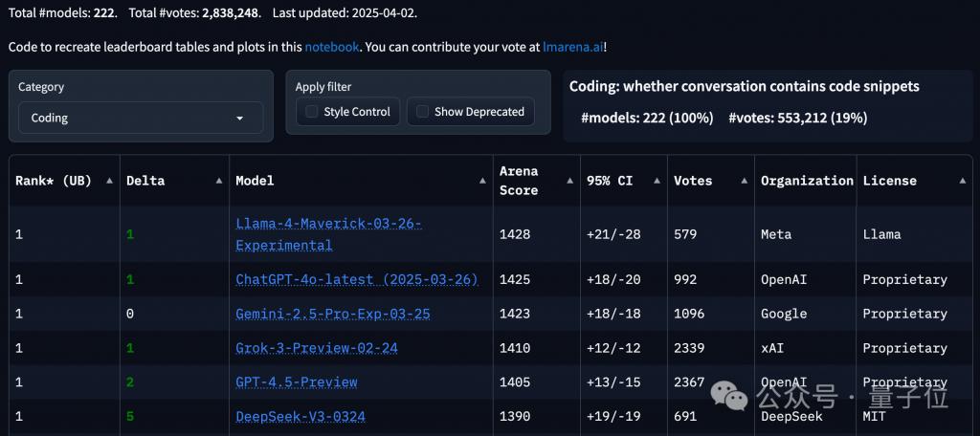This screenshot has width=980, height=436.
Task: Visit the lmarena.ai link
Action: (x=573, y=47)
